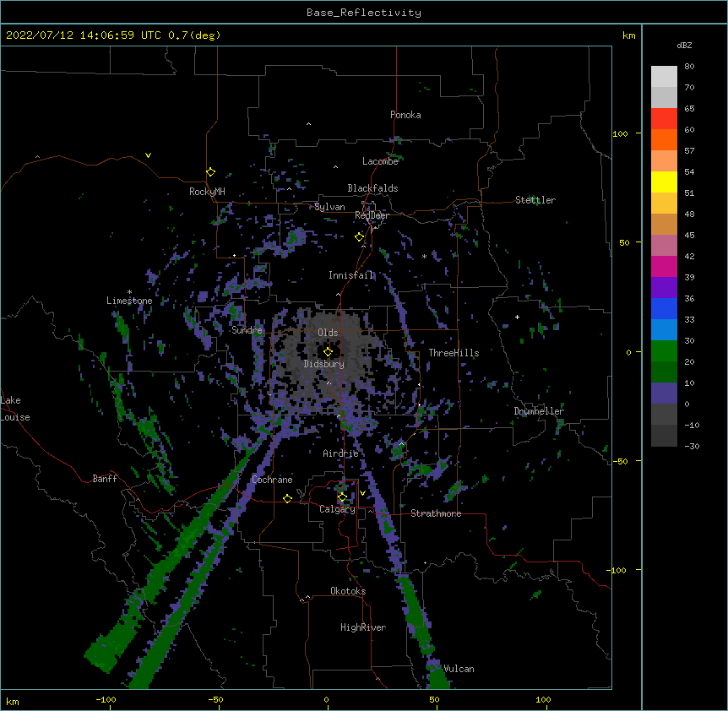Click the Lacombe city label

click(x=380, y=161)
